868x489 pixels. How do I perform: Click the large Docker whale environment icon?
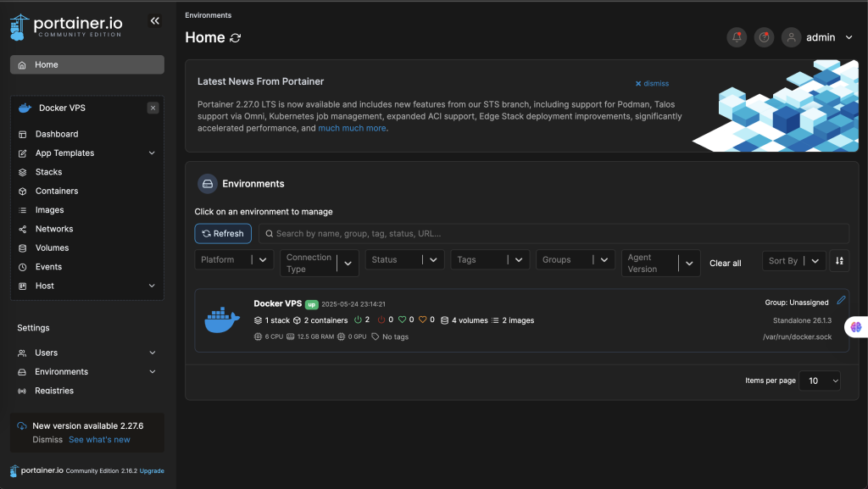point(222,320)
